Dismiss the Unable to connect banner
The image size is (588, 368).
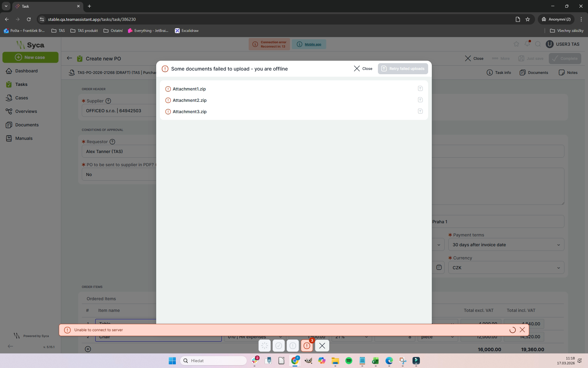[x=522, y=330]
